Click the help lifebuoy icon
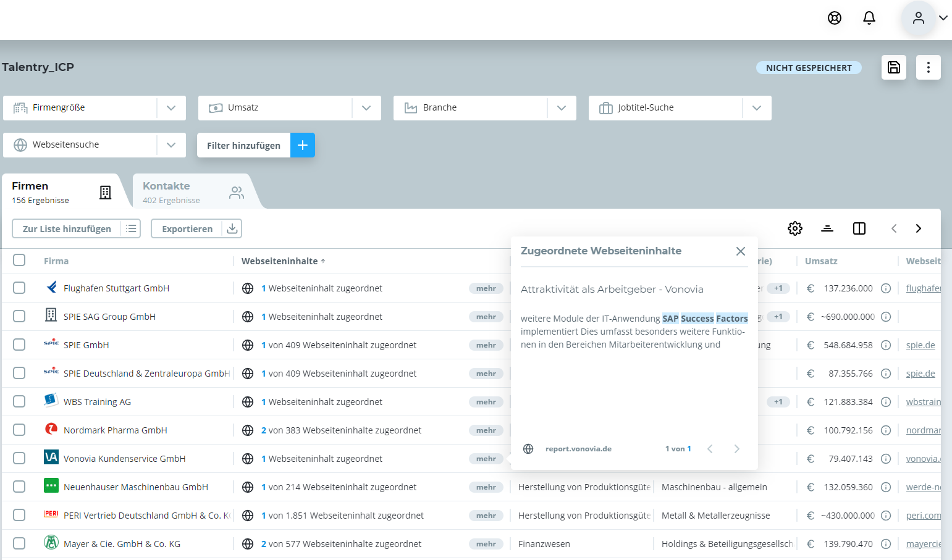The image size is (952, 560). (x=834, y=18)
